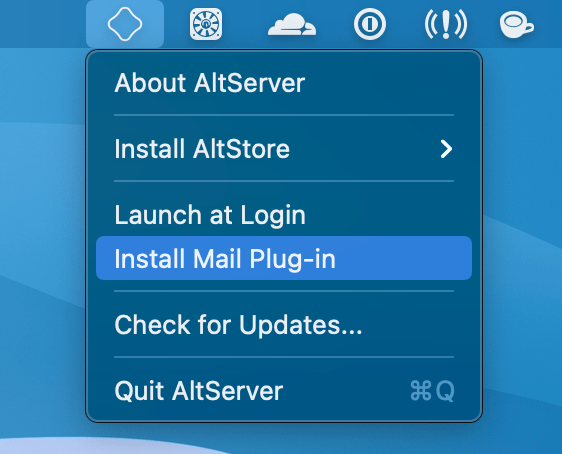This screenshot has height=454, width=562.
Task: Click the separator line under About AltServer
Action: click(x=284, y=115)
